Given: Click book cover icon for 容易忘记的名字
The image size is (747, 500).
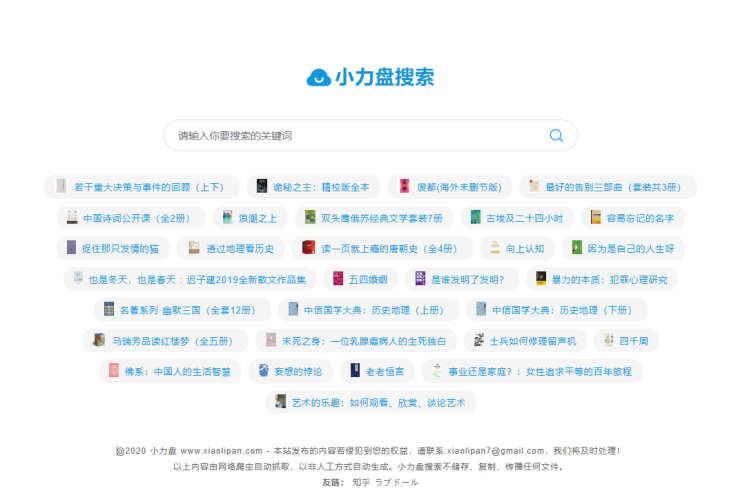Looking at the screenshot, I should coord(596,217).
